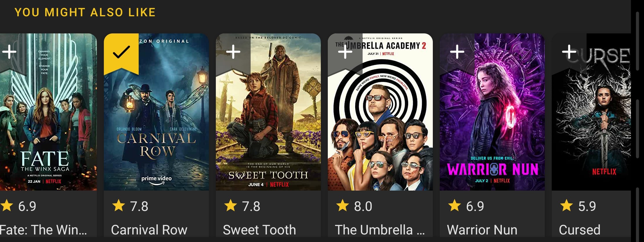Add The Umbrella Academy to watchlist
Viewport: 644px width, 242px height.
(345, 52)
